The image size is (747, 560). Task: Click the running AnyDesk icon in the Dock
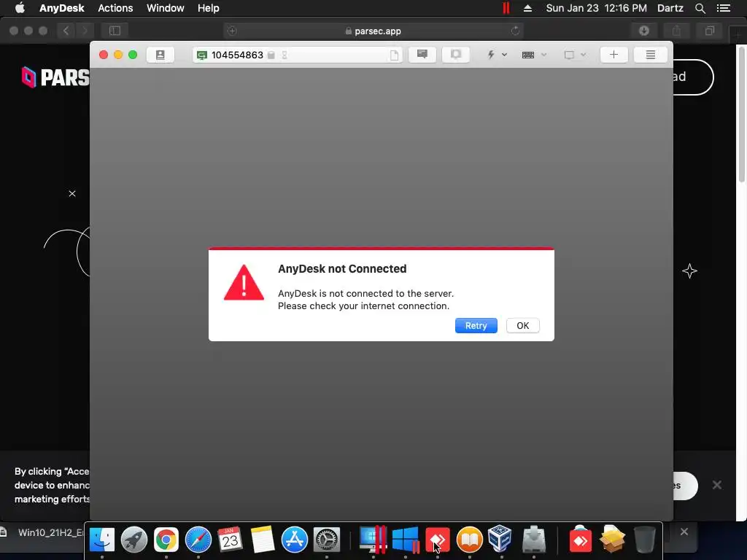[x=438, y=540]
